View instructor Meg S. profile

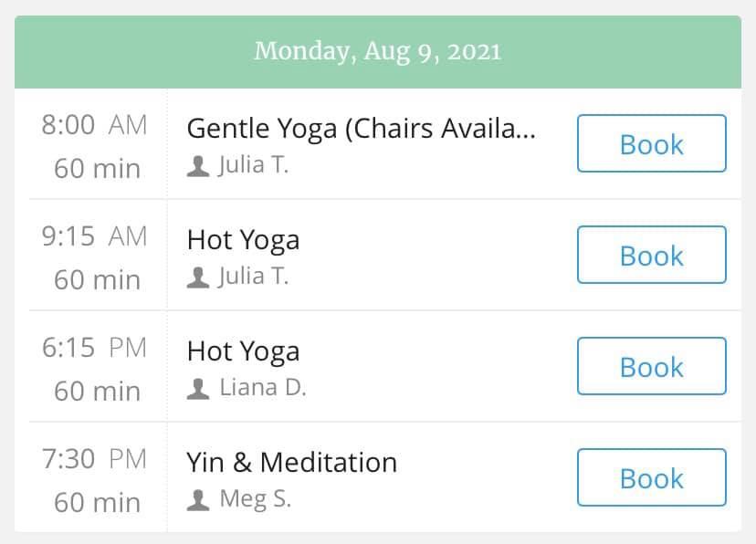pyautogui.click(x=256, y=501)
